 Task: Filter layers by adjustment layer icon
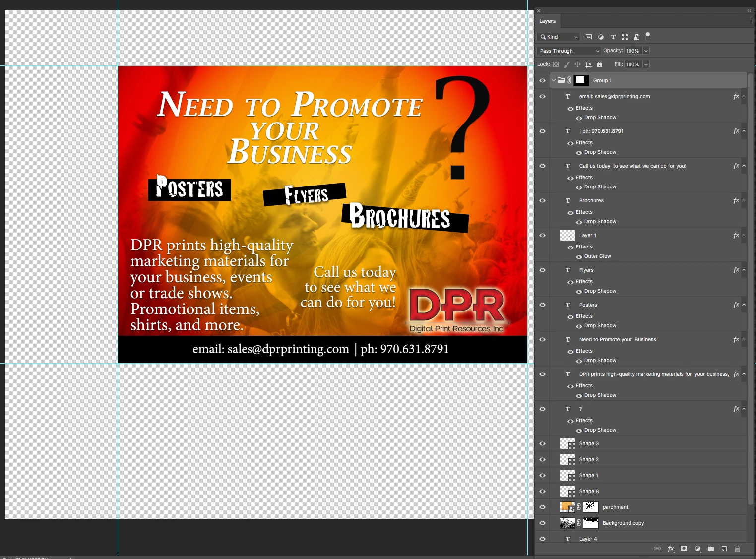pos(601,37)
